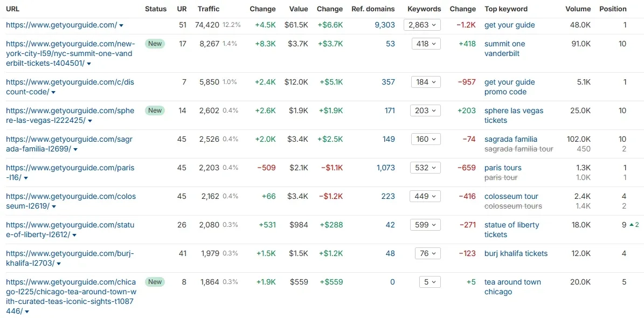Click 9,303 referring domains link
The height and width of the screenshot is (318, 644).
tap(385, 25)
